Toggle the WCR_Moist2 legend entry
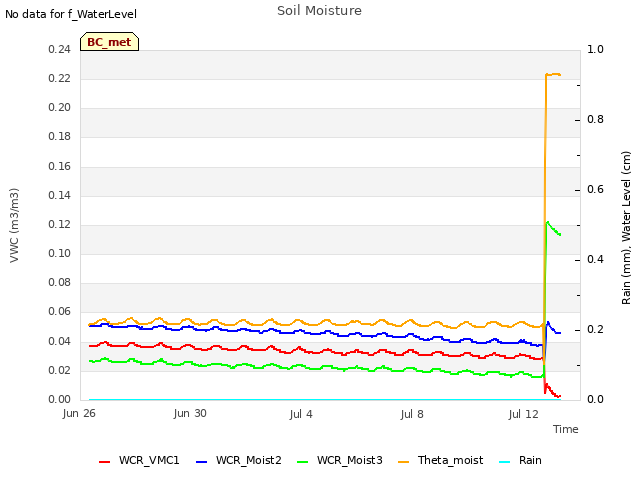Image resolution: width=640 pixels, height=480 pixels. pyautogui.click(x=239, y=460)
